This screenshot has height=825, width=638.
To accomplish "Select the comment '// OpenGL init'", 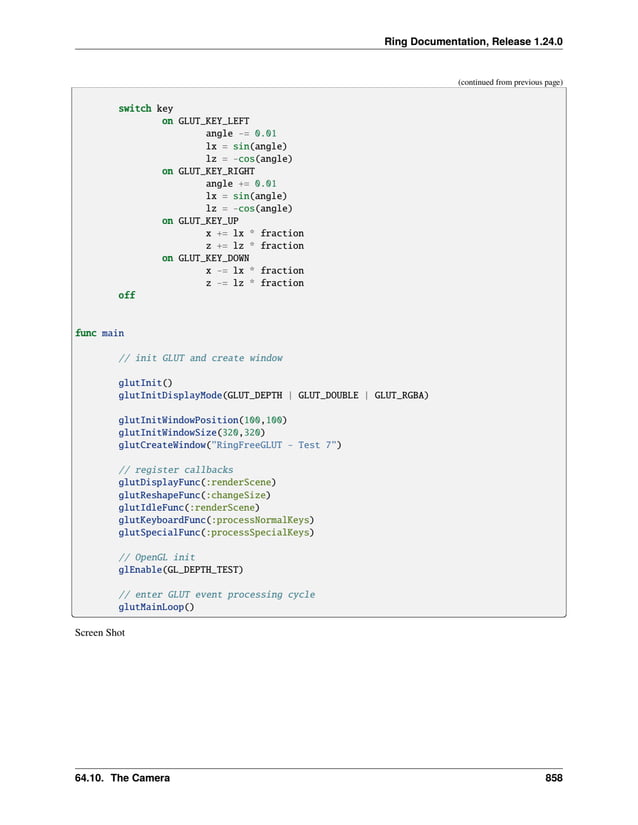I will (157, 557).
